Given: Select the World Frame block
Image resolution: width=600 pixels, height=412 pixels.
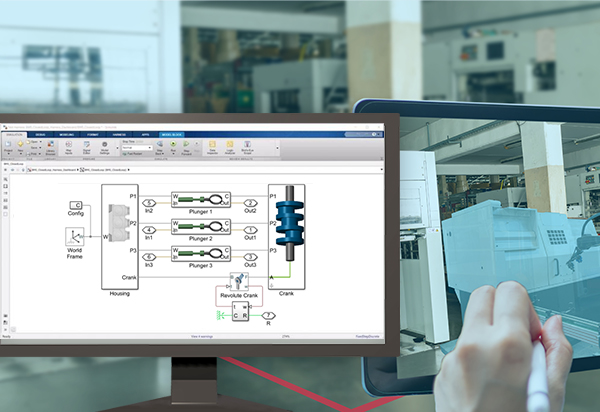Looking at the screenshot, I should (x=76, y=237).
